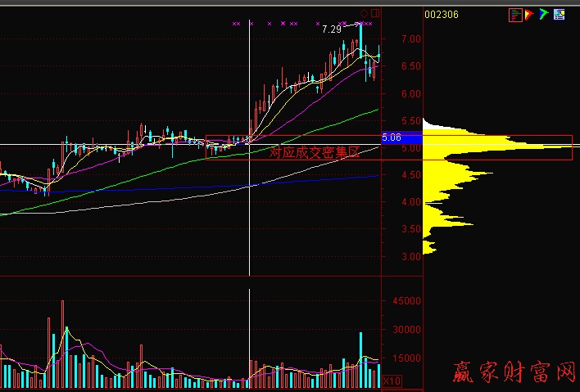Click the green-blue arrow icon

(x=544, y=14)
